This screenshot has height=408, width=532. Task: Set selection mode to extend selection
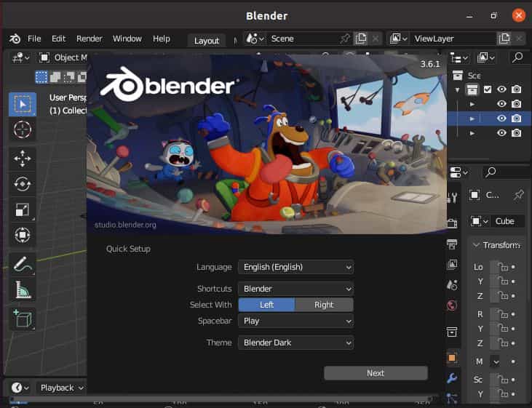(55, 77)
